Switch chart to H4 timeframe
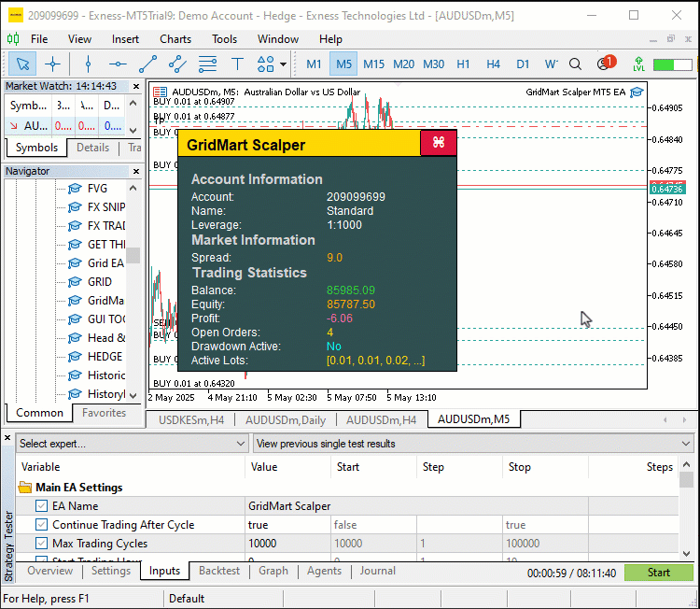Screen dimensions: 700x609 [494, 64]
